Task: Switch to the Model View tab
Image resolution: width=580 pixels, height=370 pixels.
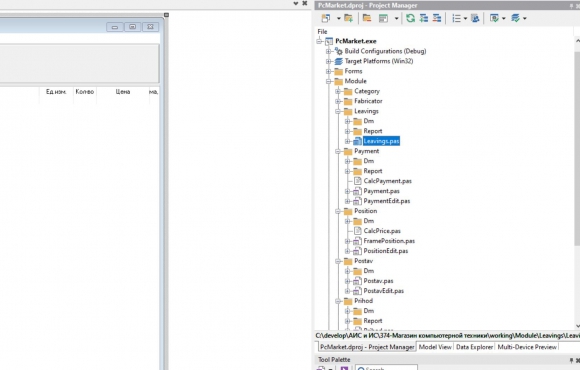Action: pos(435,347)
